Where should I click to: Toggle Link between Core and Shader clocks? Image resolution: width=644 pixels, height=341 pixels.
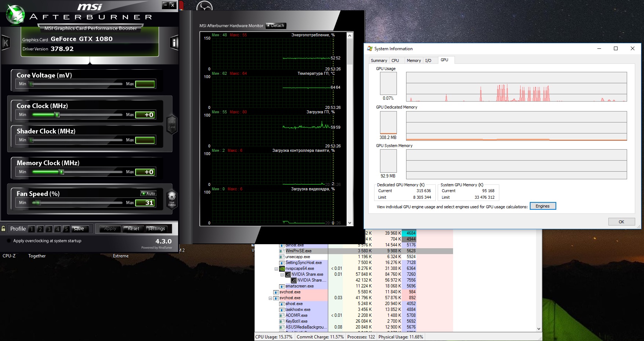click(x=172, y=124)
